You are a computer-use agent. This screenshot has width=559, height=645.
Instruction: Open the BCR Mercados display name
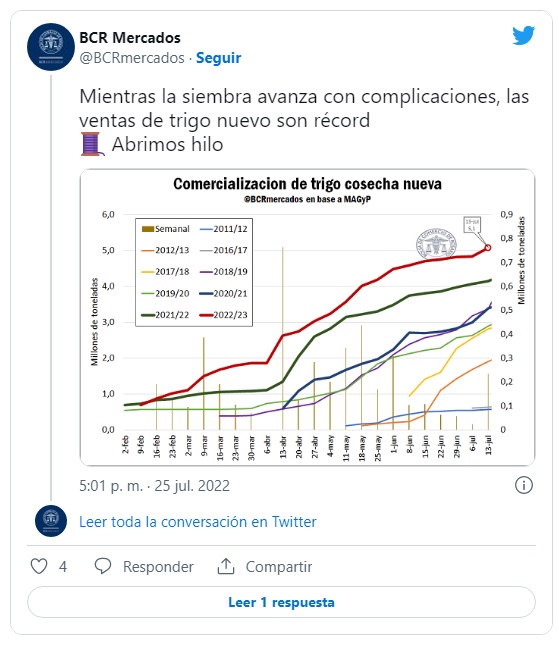point(130,38)
